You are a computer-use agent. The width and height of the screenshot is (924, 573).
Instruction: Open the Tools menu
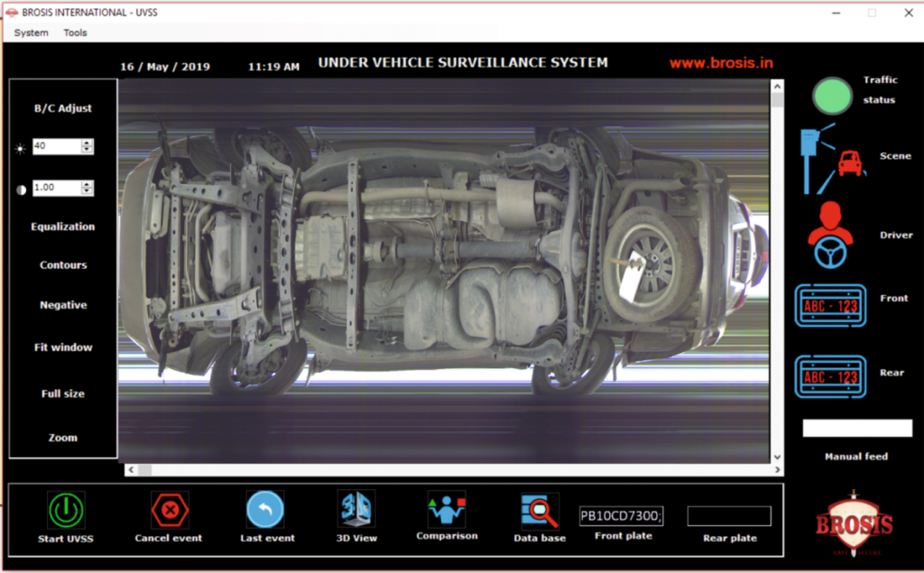pos(75,32)
